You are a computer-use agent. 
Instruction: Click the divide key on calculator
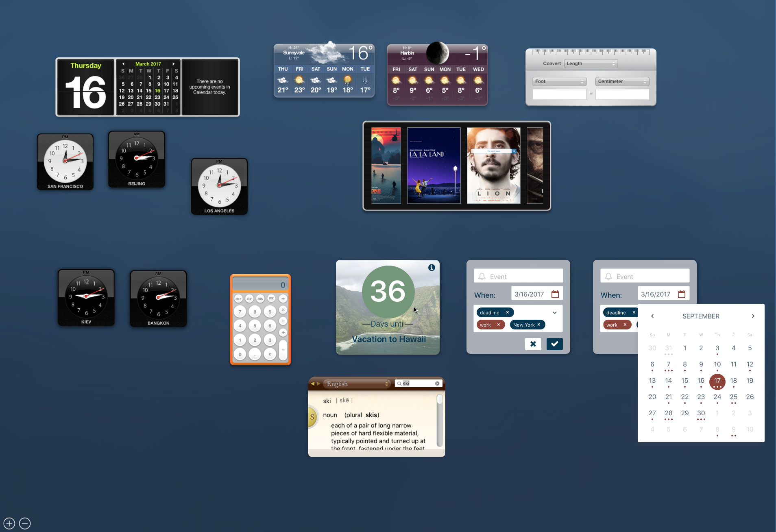[x=283, y=299]
